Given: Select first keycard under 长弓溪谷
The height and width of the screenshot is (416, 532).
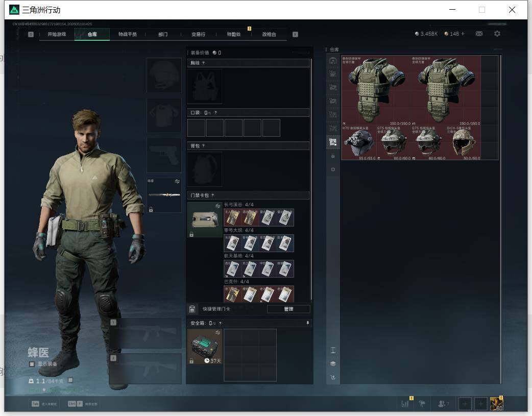Looking at the screenshot, I should 232,217.
